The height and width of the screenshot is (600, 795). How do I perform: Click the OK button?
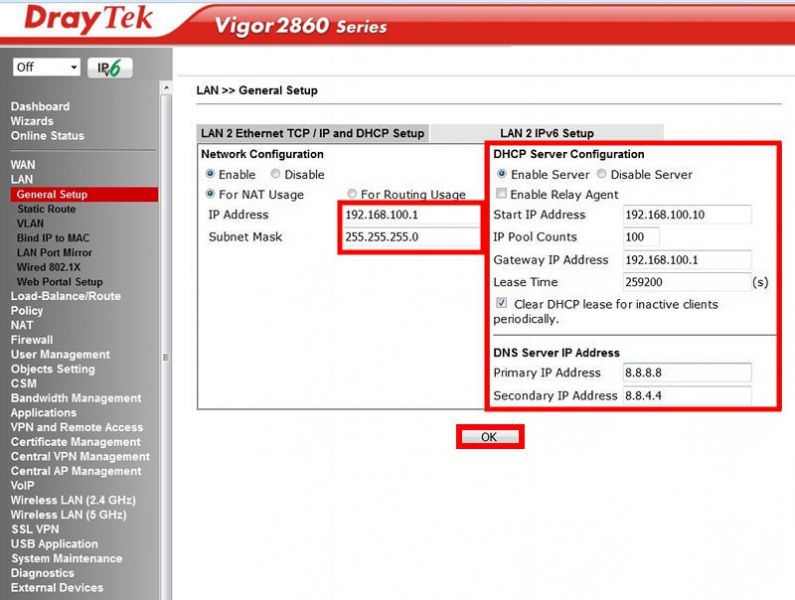pyautogui.click(x=489, y=437)
